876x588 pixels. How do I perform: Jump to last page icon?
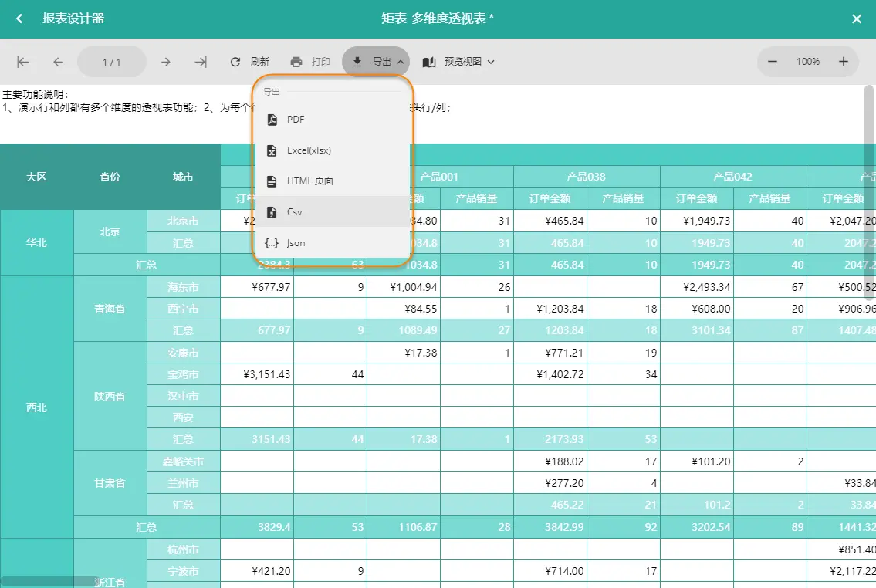pos(201,62)
